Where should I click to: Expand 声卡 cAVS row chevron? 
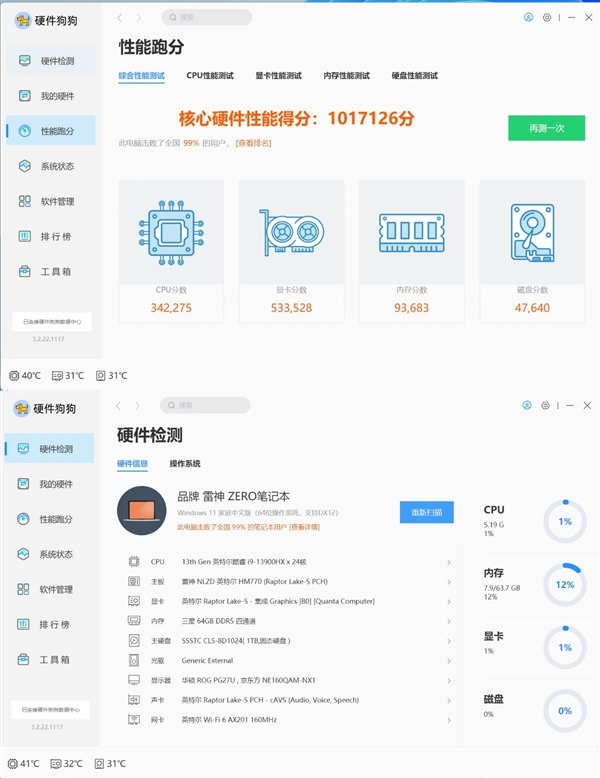coord(449,701)
